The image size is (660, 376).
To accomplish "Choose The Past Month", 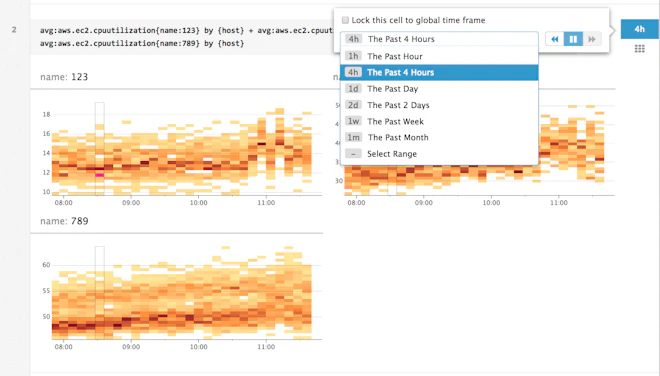I will click(x=439, y=137).
